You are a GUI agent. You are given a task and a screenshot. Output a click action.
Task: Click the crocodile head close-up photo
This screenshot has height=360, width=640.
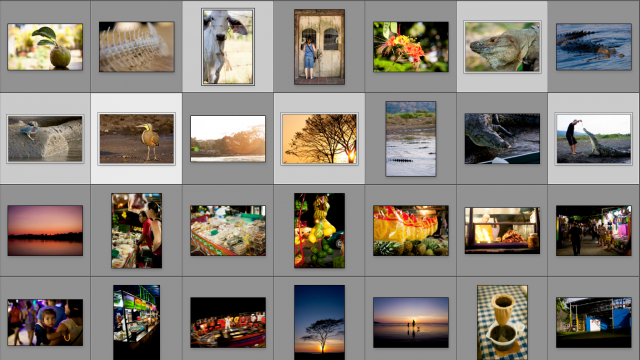click(502, 139)
